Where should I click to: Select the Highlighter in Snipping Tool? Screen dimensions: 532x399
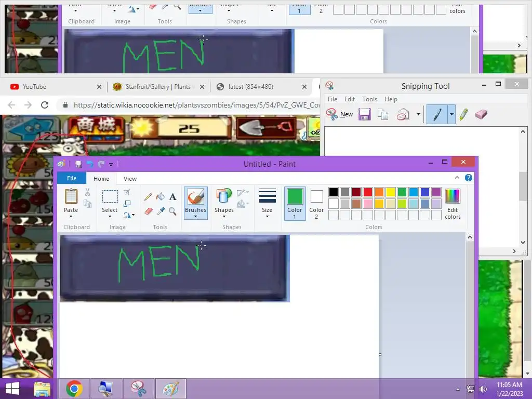(x=464, y=114)
